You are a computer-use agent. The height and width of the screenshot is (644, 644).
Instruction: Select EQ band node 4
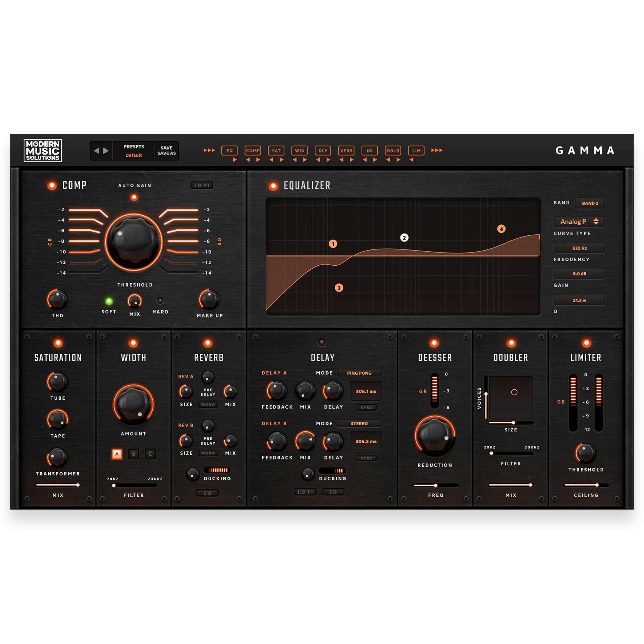(x=501, y=229)
